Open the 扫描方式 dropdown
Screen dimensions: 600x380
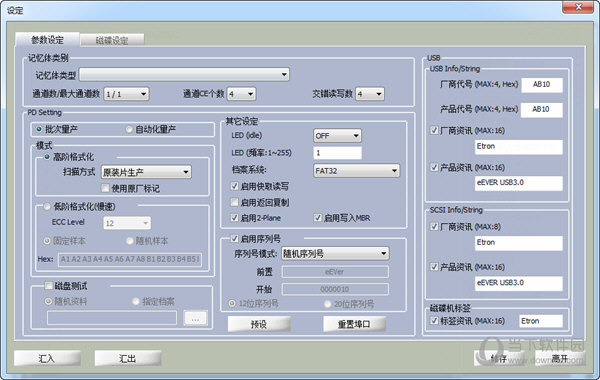[x=146, y=172]
